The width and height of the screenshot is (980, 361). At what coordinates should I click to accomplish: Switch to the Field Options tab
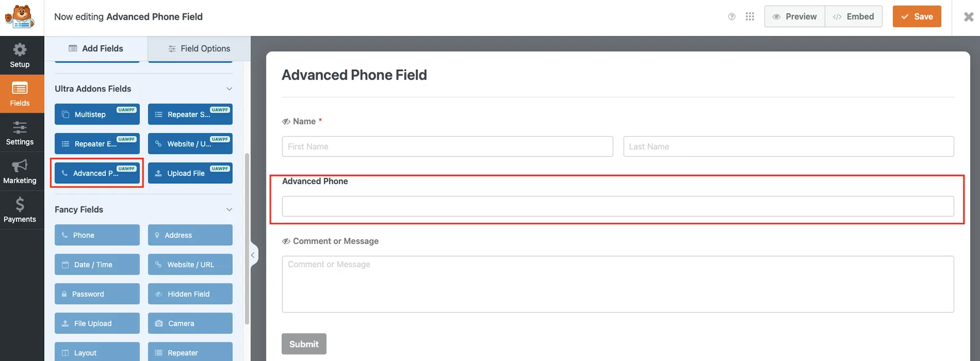pos(199,48)
